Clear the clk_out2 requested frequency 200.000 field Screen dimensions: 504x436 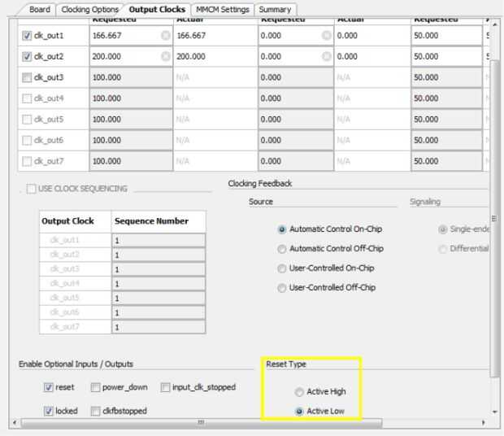tap(166, 56)
